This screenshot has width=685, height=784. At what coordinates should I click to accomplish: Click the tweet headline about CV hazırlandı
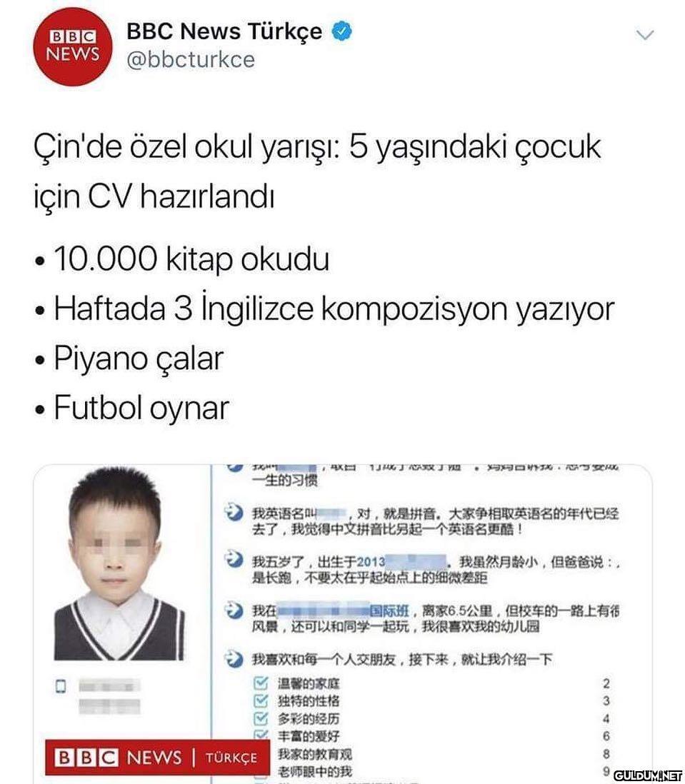(317, 171)
